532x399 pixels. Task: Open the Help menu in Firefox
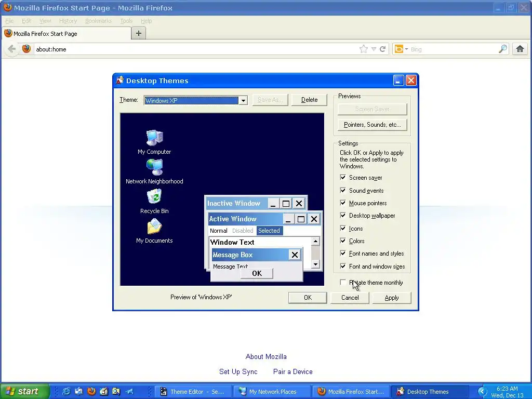click(x=146, y=21)
